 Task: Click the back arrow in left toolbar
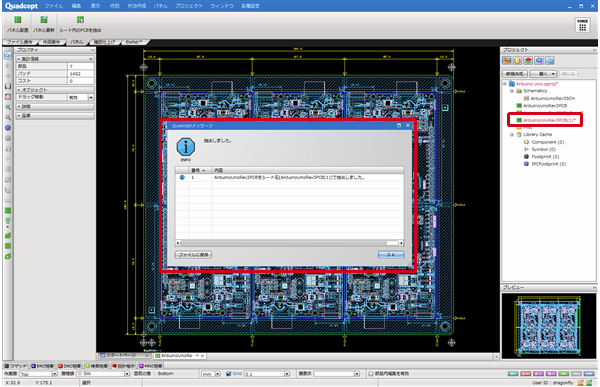point(8,66)
